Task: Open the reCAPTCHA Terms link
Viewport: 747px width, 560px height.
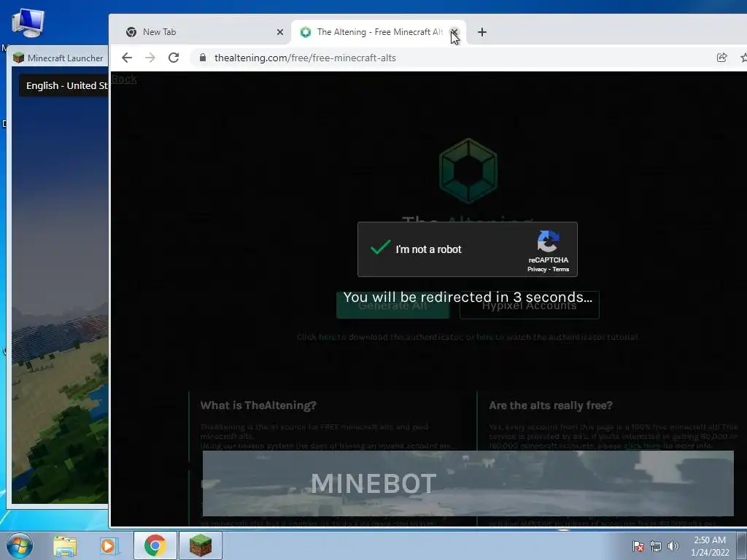Action: [561, 270]
